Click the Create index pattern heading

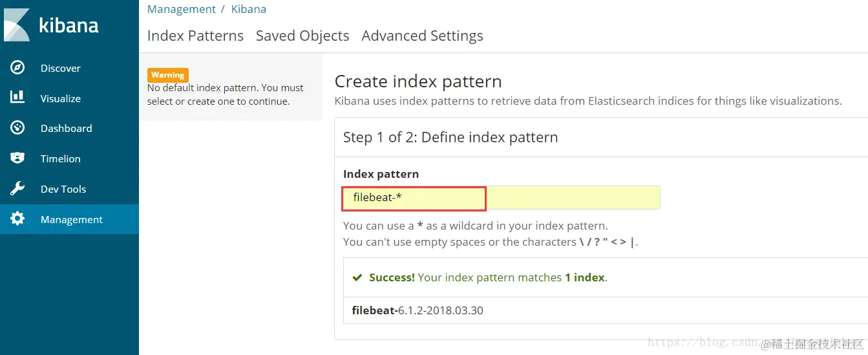click(418, 81)
